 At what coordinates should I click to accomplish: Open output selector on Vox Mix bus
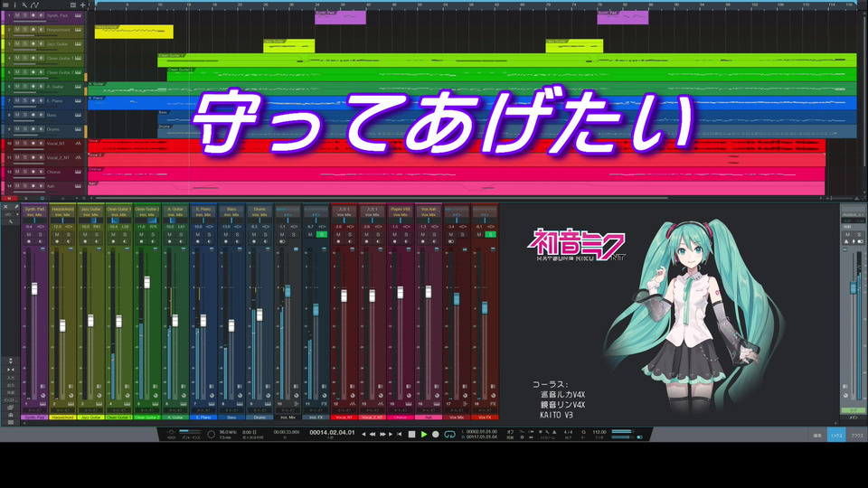[x=457, y=215]
